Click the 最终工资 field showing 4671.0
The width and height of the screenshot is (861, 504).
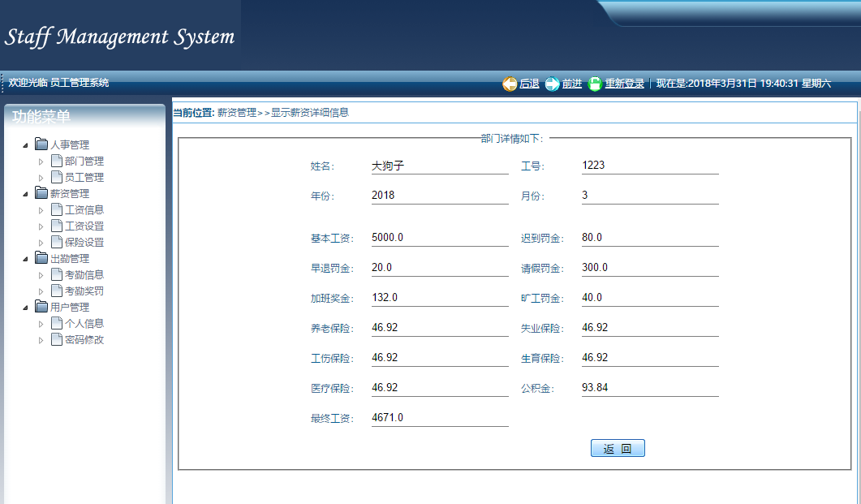[440, 418]
